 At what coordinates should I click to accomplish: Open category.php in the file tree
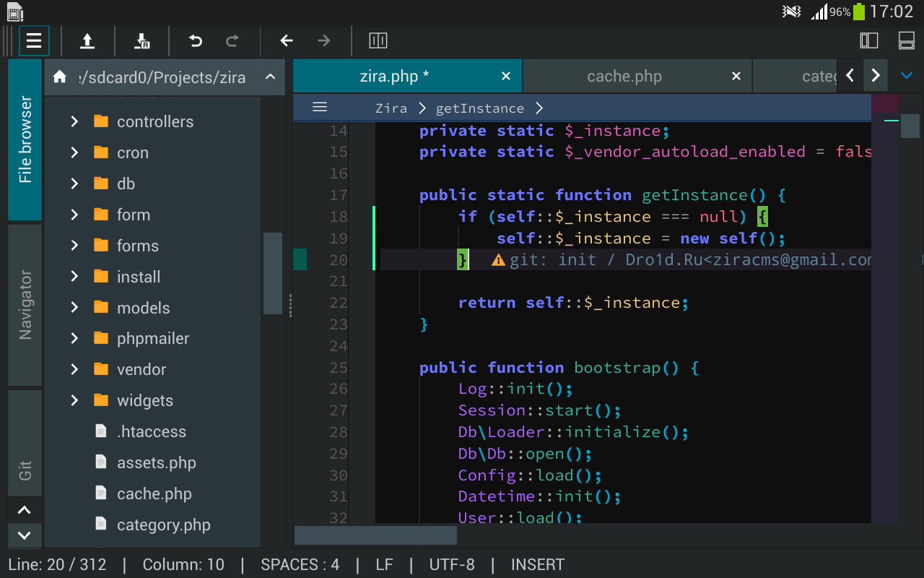pos(163,525)
